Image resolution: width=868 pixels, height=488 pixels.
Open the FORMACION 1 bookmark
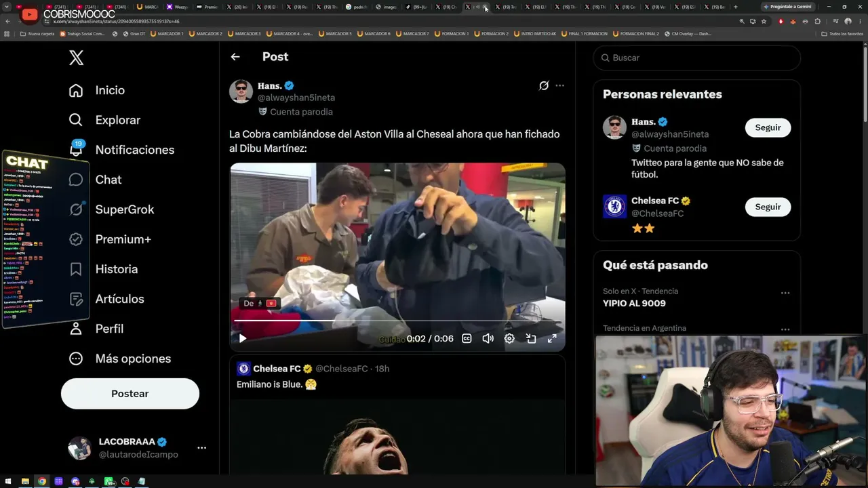pyautogui.click(x=451, y=34)
